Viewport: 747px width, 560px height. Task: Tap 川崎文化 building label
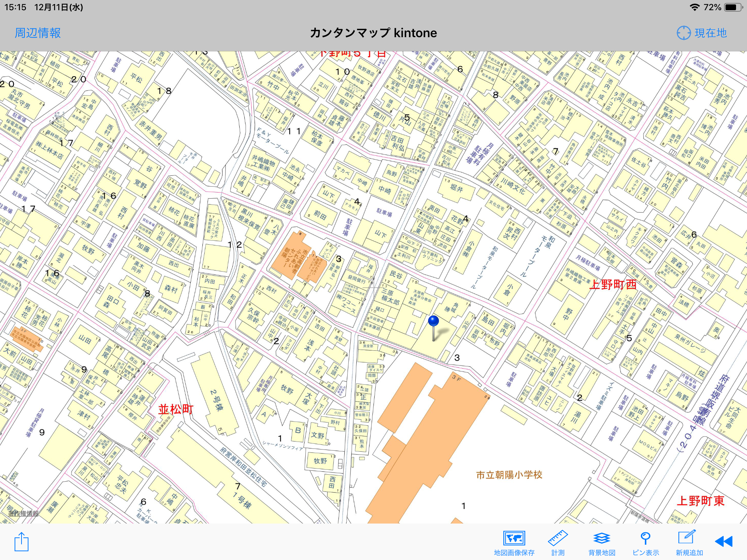[x=512, y=185]
